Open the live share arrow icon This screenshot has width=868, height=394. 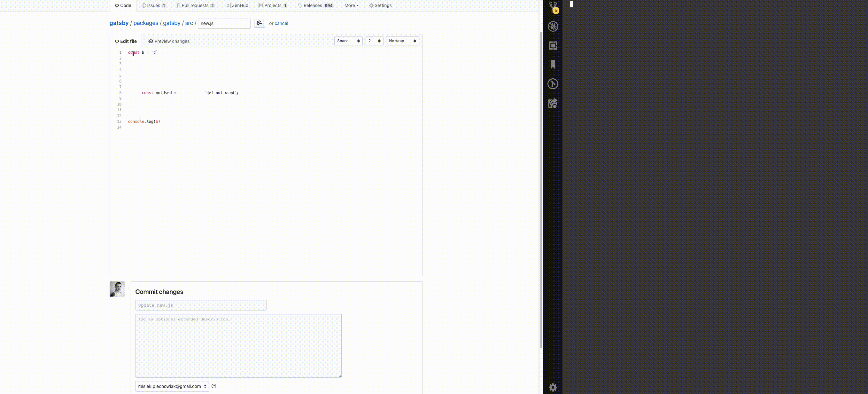click(553, 103)
